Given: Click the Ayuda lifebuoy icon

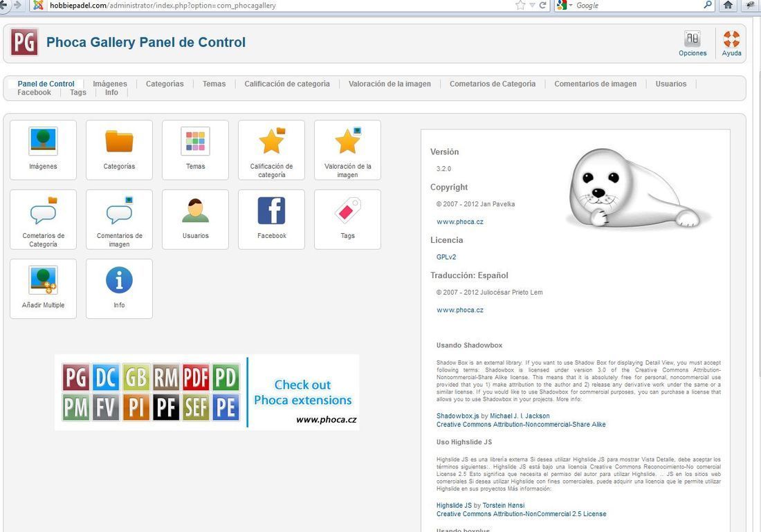Looking at the screenshot, I should 731,44.
